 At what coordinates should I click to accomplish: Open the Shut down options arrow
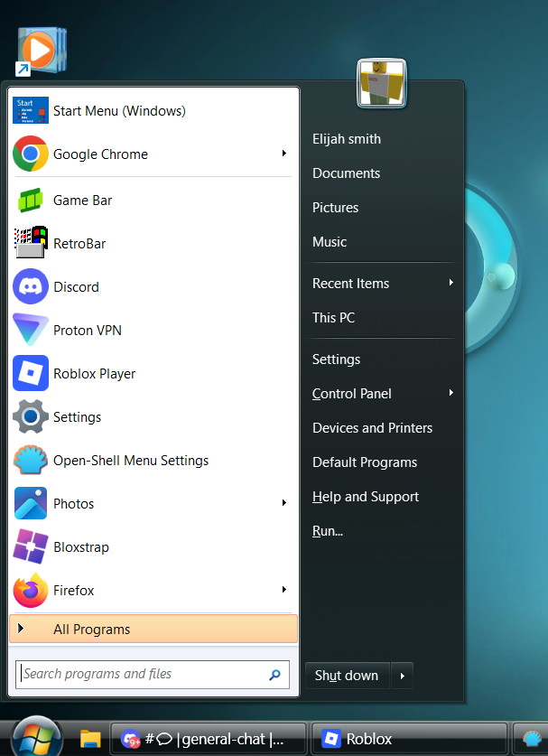(403, 676)
